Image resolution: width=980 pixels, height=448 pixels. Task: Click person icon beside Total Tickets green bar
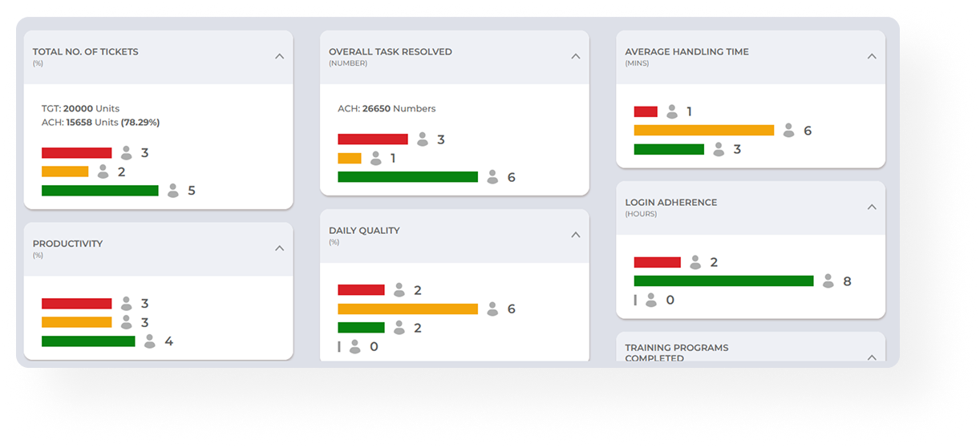173,191
